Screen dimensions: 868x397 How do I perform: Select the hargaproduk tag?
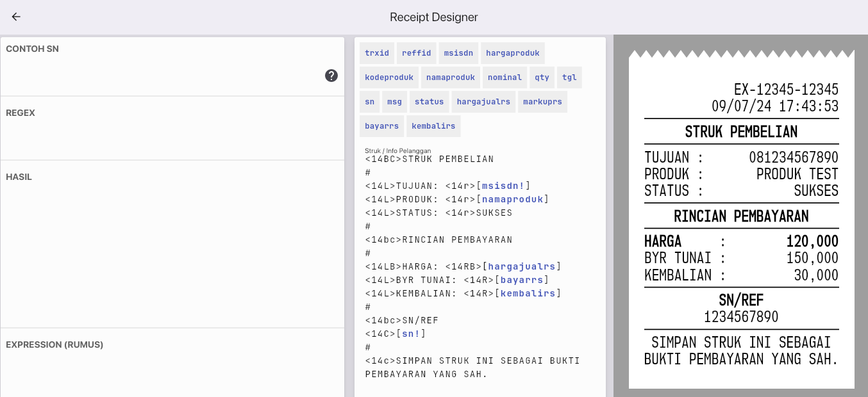[512, 53]
